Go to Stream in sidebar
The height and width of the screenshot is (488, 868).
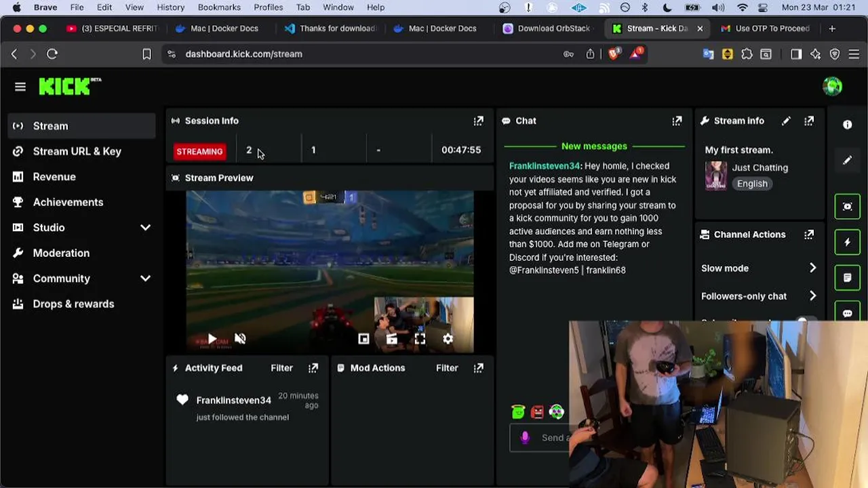[x=83, y=126]
